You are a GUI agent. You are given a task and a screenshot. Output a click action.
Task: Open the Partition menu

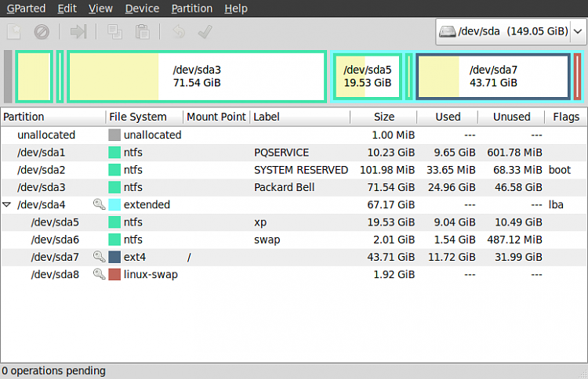pyautogui.click(x=191, y=9)
